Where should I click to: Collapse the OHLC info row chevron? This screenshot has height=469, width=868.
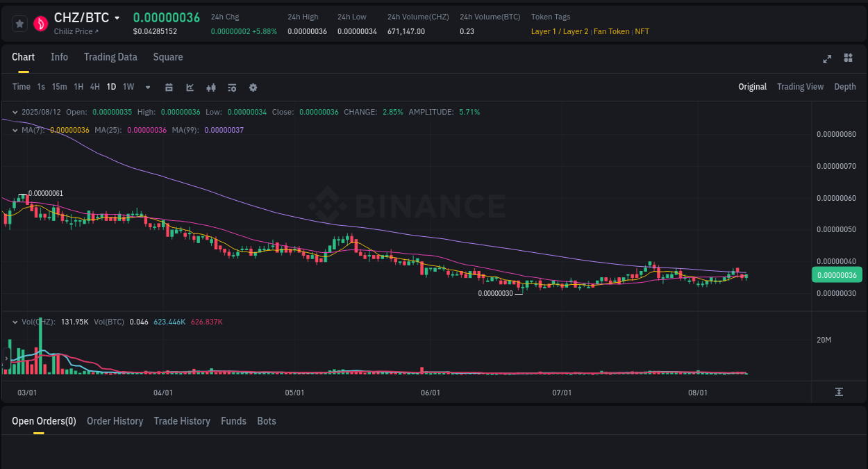(15, 111)
